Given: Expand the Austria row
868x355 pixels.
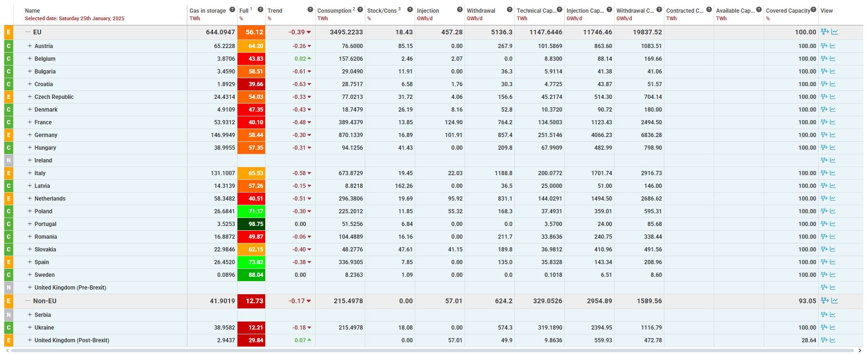Looking at the screenshot, I should (30, 46).
